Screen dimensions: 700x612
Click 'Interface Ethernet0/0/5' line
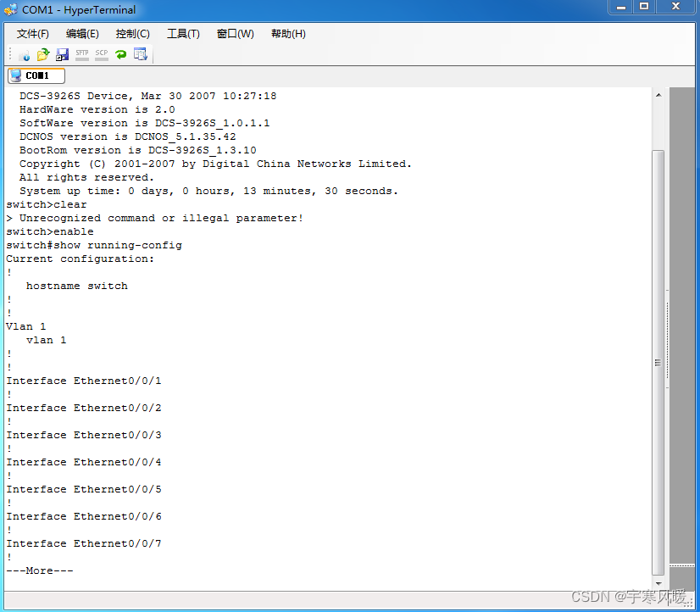click(x=84, y=490)
